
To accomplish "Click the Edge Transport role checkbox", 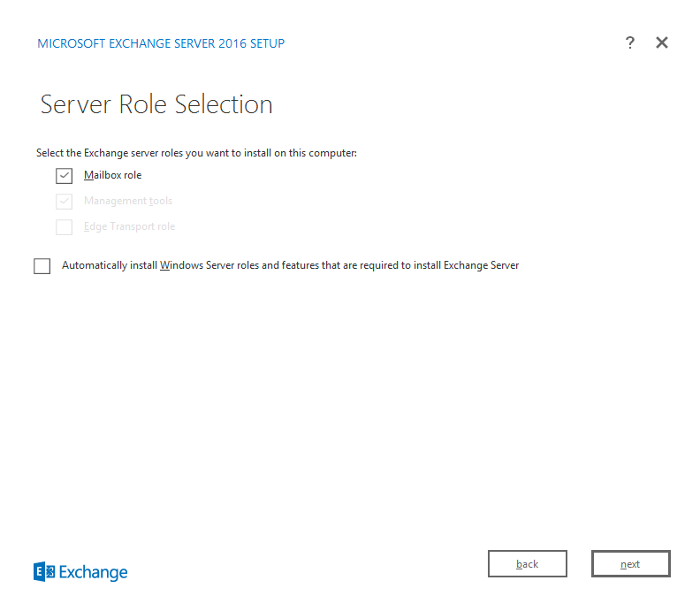I will (64, 227).
